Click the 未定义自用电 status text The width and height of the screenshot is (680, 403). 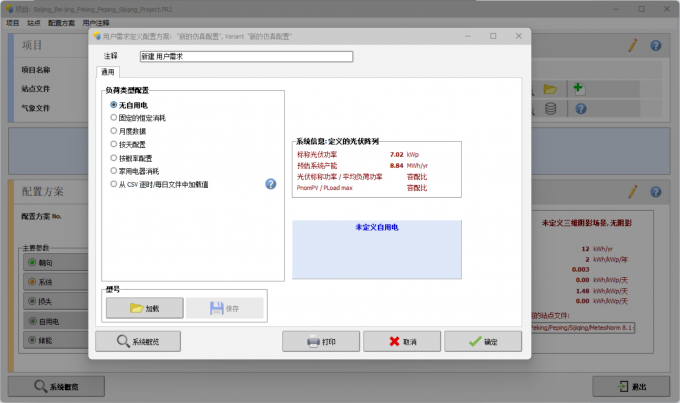coord(377,227)
